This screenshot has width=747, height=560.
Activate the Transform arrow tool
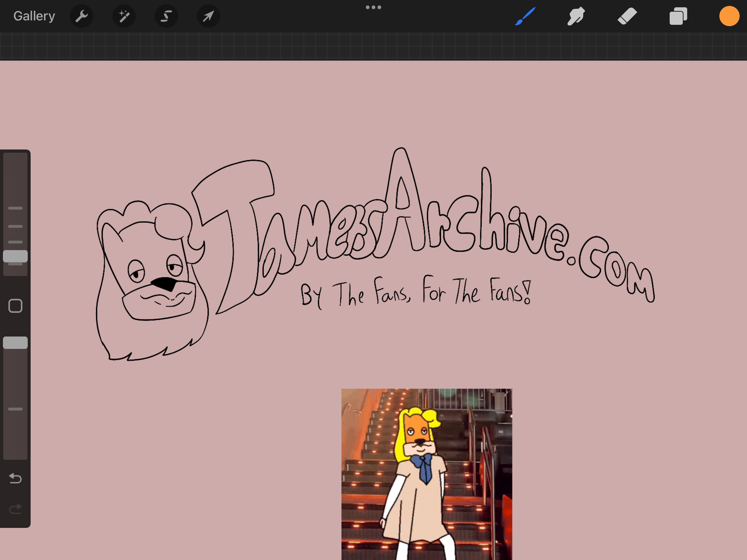pos(208,16)
